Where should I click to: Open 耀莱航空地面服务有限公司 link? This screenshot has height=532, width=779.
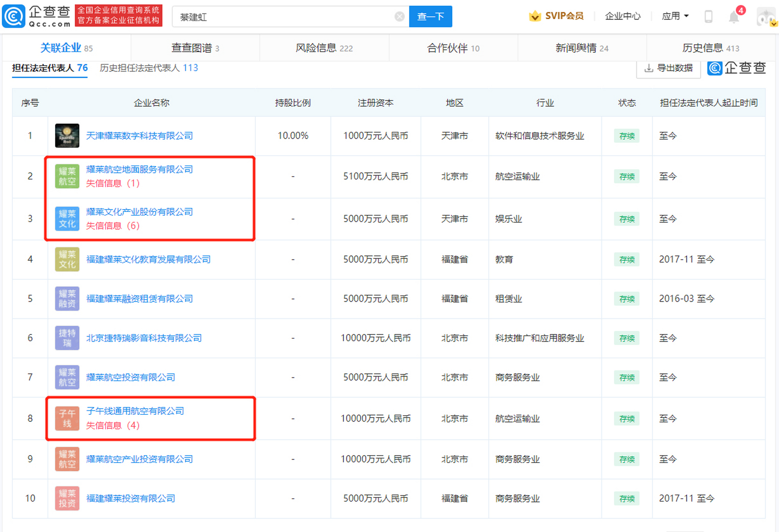(x=139, y=169)
